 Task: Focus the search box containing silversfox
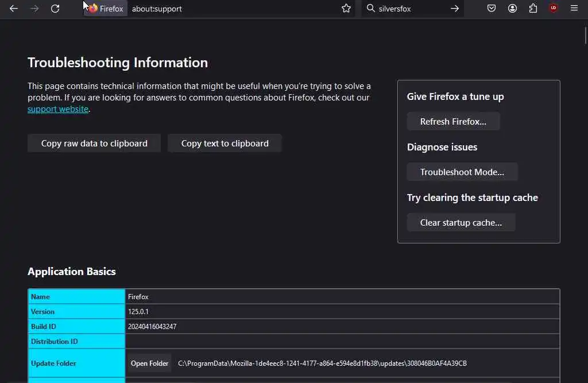point(412,9)
